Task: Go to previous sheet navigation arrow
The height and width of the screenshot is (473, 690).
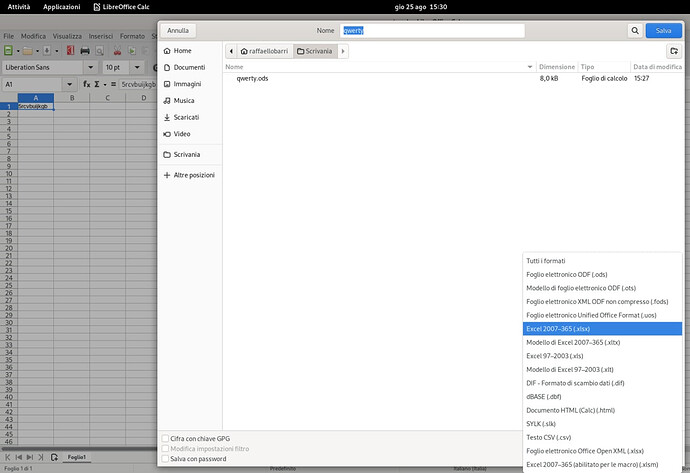Action: pyautogui.click(x=19, y=457)
